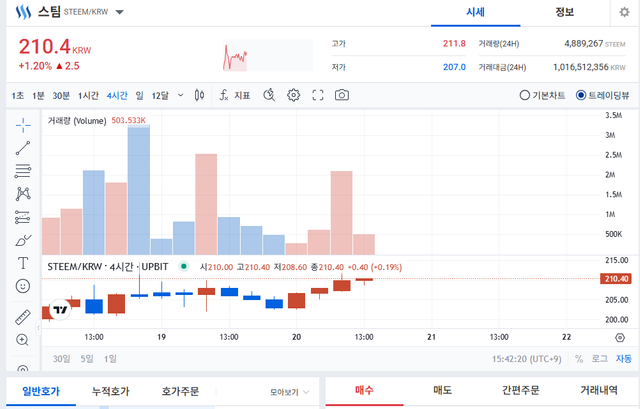Toggle the green market status indicator
This screenshot has height=409, width=640.
[184, 267]
